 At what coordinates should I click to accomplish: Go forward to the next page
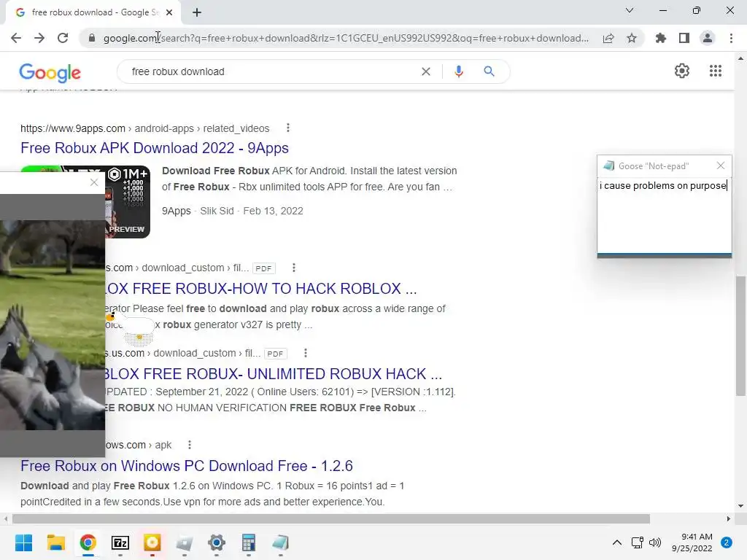39,38
